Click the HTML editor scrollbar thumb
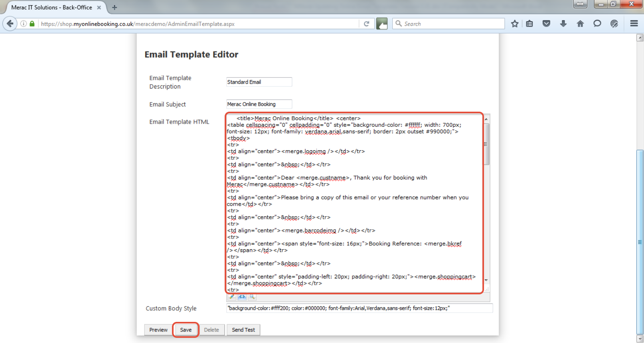This screenshot has height=343, width=644. click(486, 144)
